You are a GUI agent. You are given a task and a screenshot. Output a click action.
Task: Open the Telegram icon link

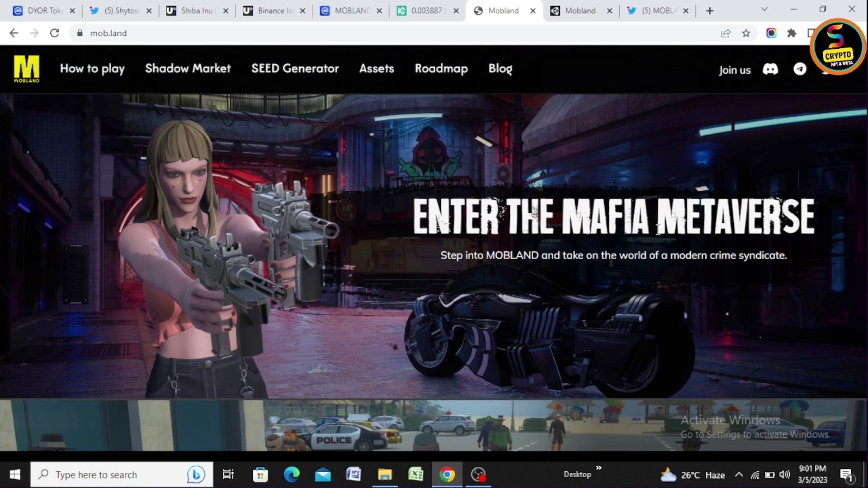pos(800,69)
